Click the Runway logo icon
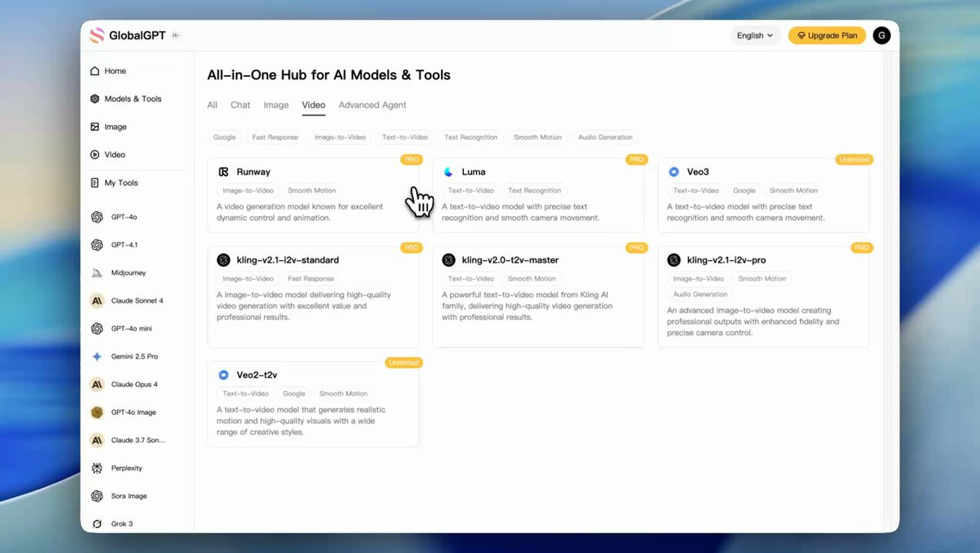The width and height of the screenshot is (980, 553). pos(223,172)
